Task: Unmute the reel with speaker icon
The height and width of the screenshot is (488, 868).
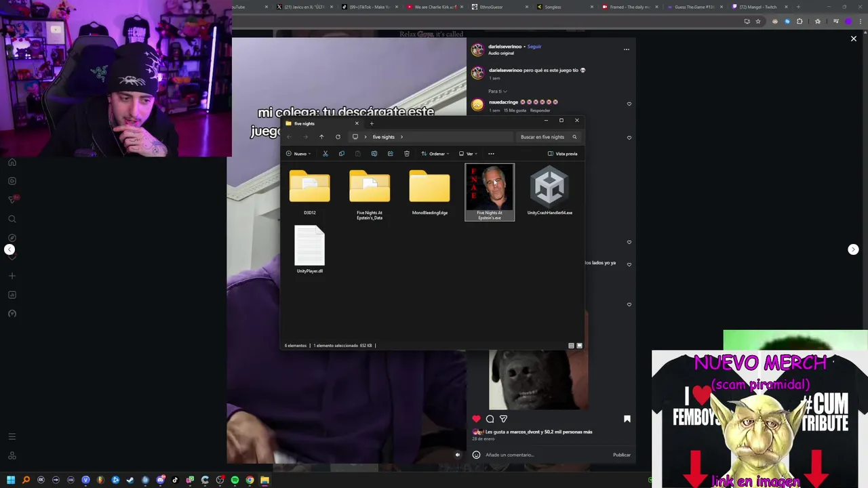Action: click(x=458, y=455)
